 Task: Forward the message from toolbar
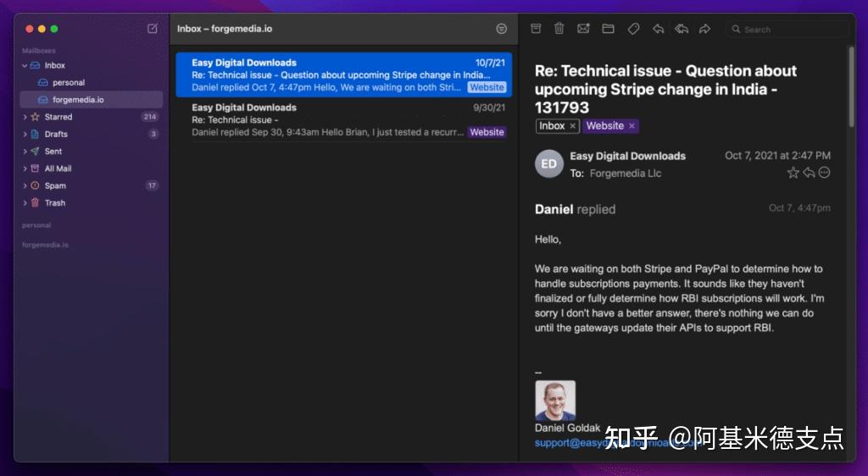(704, 29)
